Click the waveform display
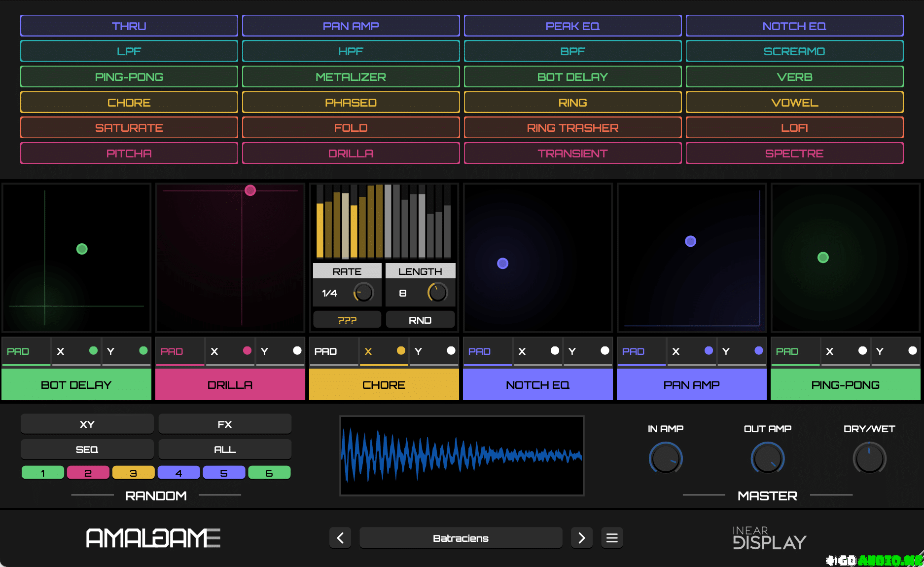This screenshot has height=567, width=924. point(462,455)
